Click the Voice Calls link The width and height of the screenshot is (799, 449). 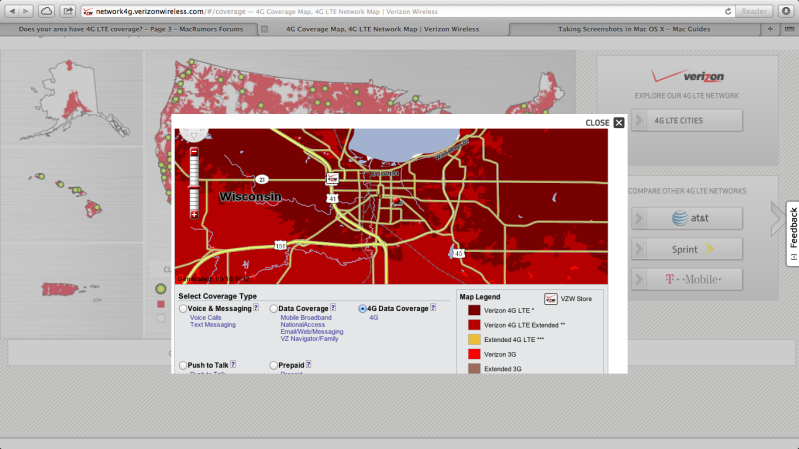click(205, 318)
